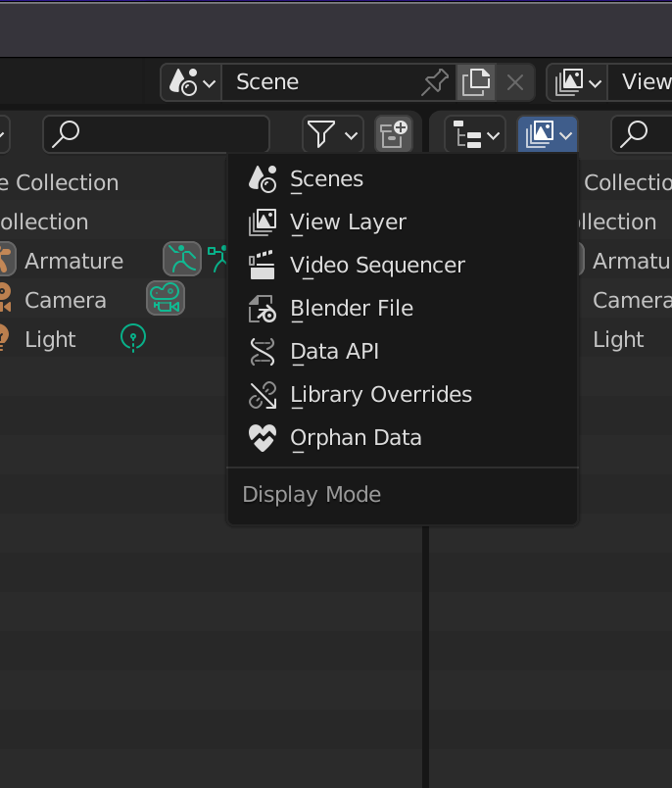672x788 pixels.
Task: Click the right outliner search field
Action: (x=642, y=134)
